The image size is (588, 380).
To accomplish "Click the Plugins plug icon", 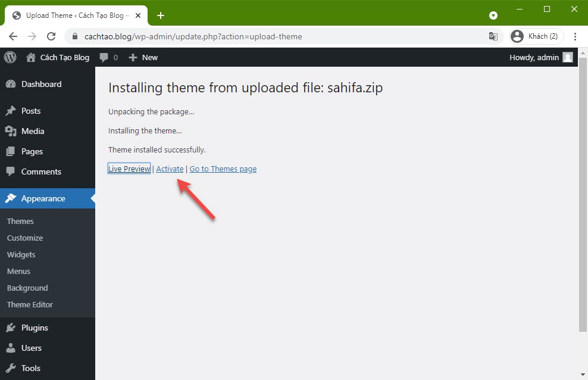I will [x=11, y=328].
